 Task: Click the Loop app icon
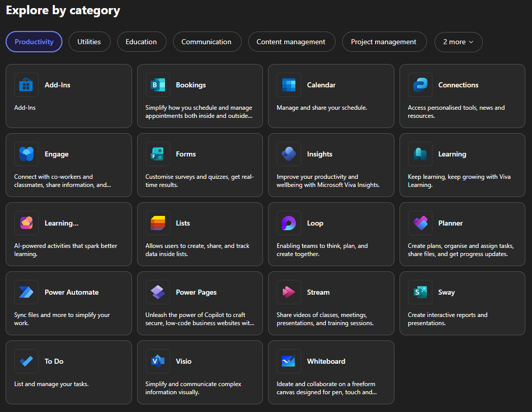coord(289,223)
